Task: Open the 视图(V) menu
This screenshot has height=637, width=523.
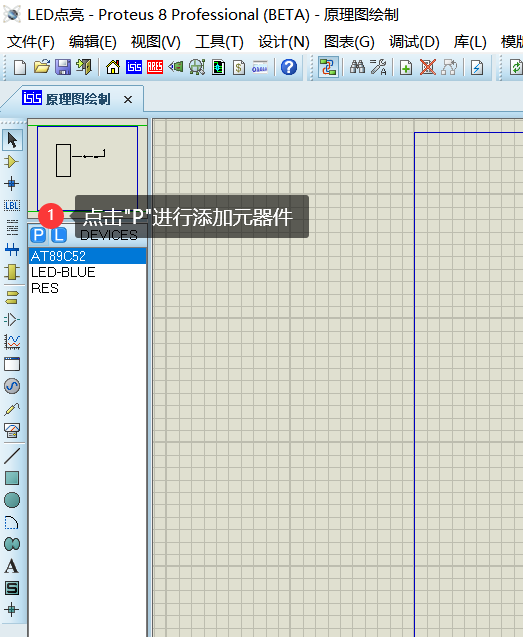Action: [155, 42]
